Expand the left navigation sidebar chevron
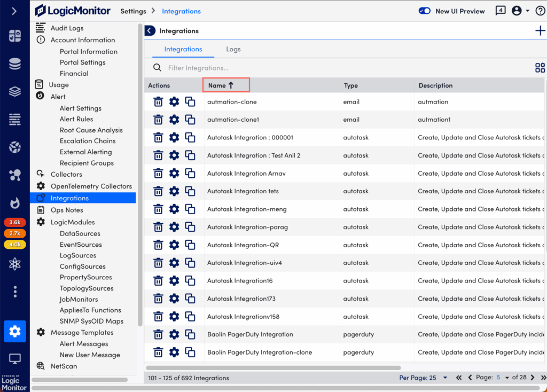547x392 pixels. [14, 11]
